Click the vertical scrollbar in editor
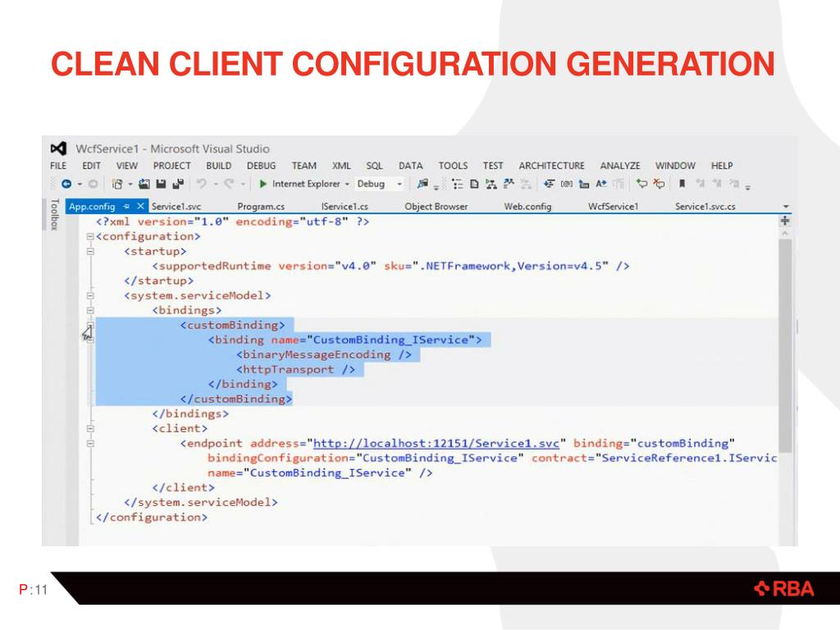This screenshot has width=840, height=630. point(785,345)
